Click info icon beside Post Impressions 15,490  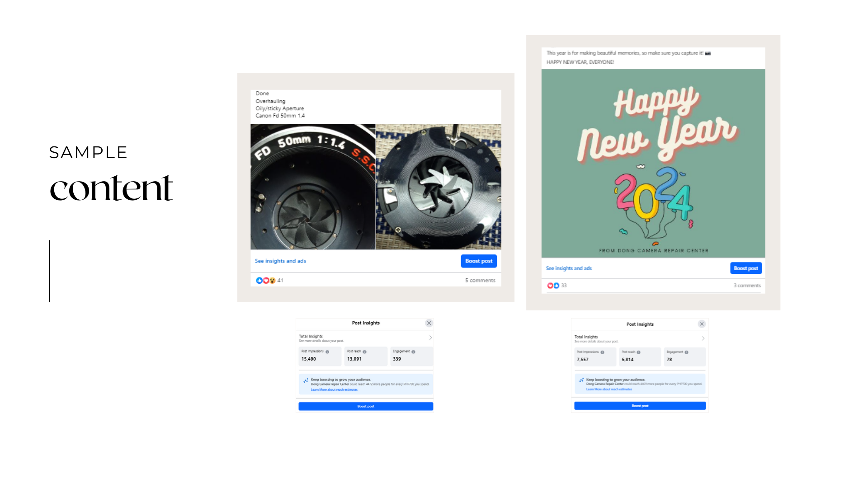click(327, 352)
